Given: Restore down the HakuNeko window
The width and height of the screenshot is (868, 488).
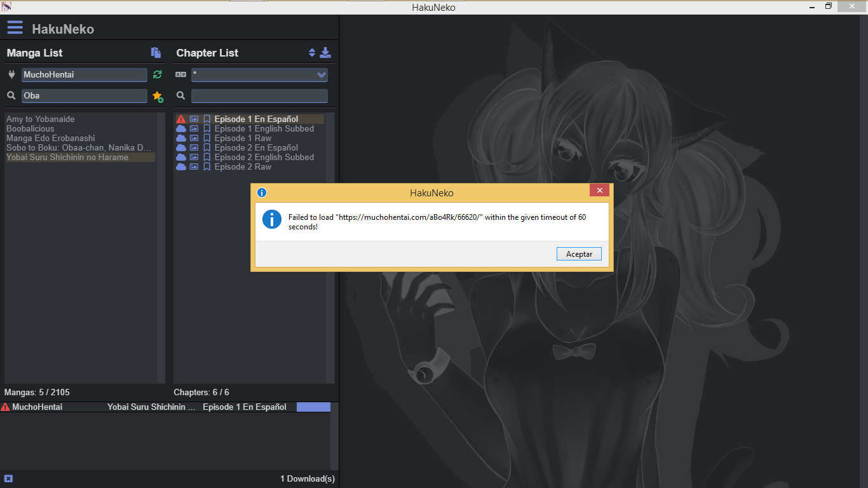Looking at the screenshot, I should pyautogui.click(x=829, y=6).
